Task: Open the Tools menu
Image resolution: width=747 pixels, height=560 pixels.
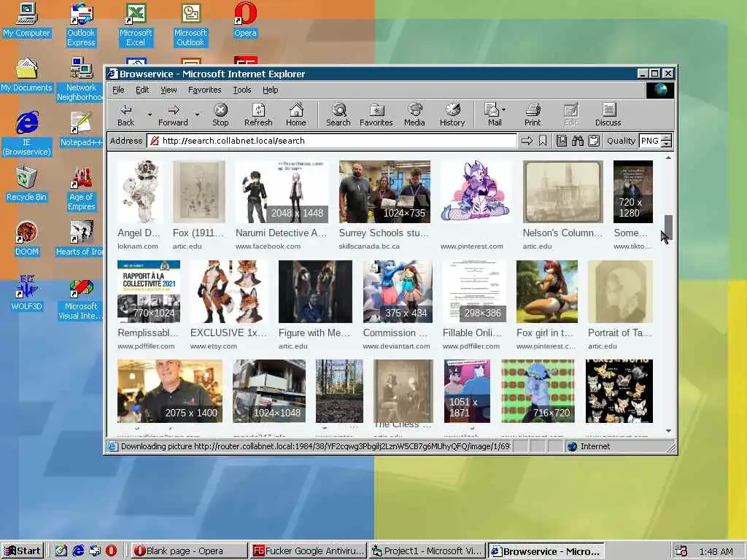Action: click(x=242, y=90)
